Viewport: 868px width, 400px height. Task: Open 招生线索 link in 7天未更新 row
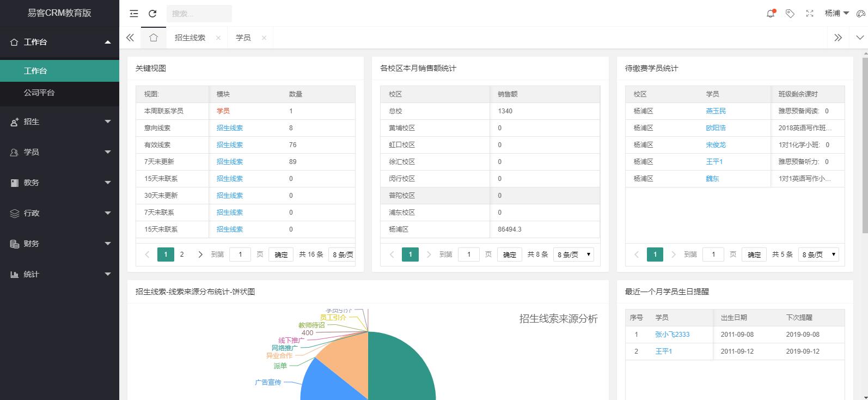(230, 162)
